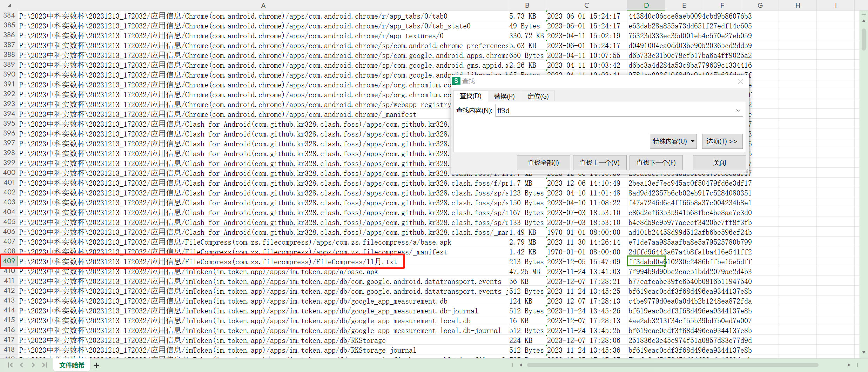
Task: Click cell with FileCompress/11月.txt path
Action: click(263, 262)
